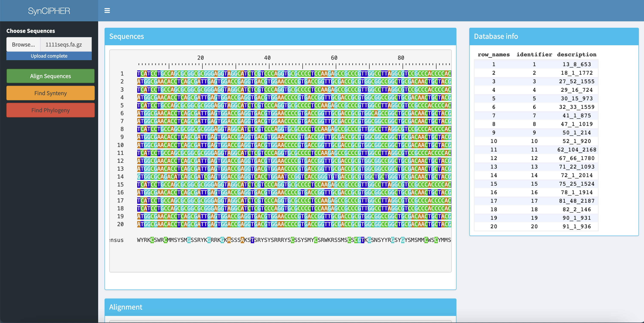Select the Sequences panel header
Screen dimensions: 644x323
[281, 36]
